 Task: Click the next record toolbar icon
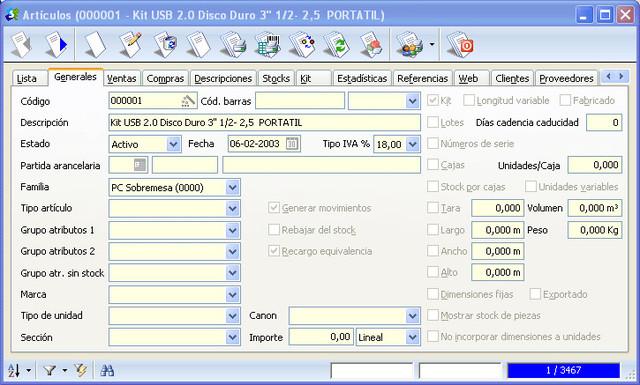coord(56,44)
